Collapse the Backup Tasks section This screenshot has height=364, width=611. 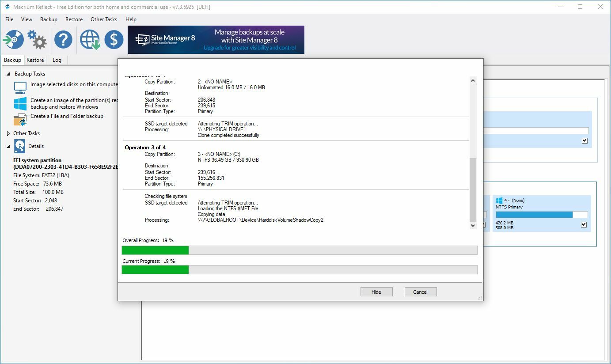point(8,74)
